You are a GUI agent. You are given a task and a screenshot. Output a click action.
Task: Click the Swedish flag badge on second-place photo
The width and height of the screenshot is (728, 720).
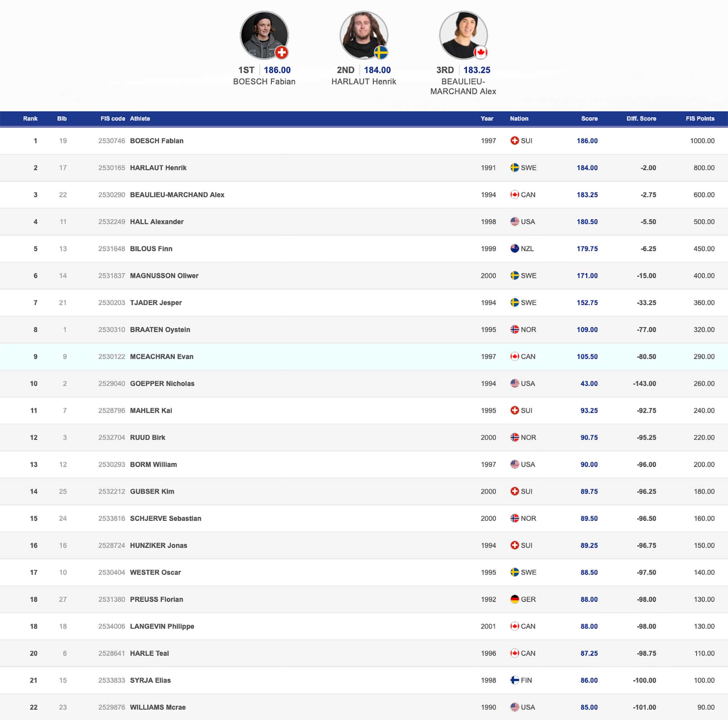coord(381,52)
